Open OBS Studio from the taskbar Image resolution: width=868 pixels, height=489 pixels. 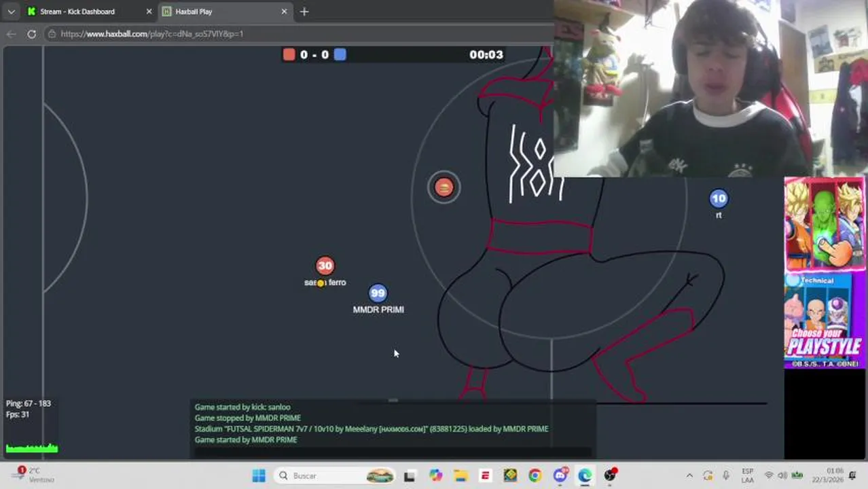point(610,475)
